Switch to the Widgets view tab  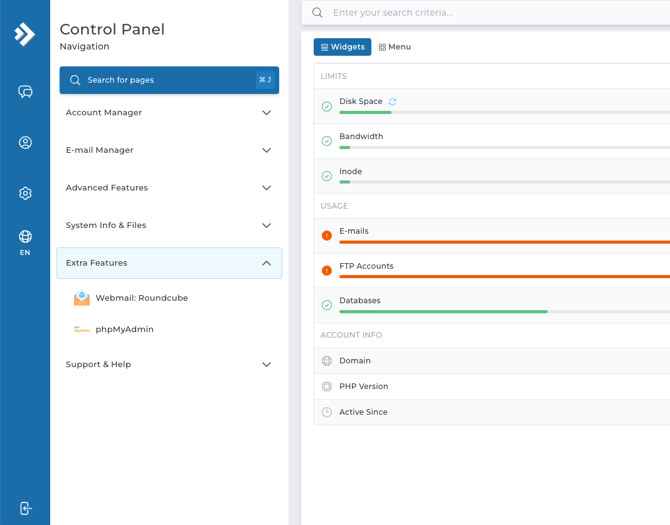click(342, 47)
